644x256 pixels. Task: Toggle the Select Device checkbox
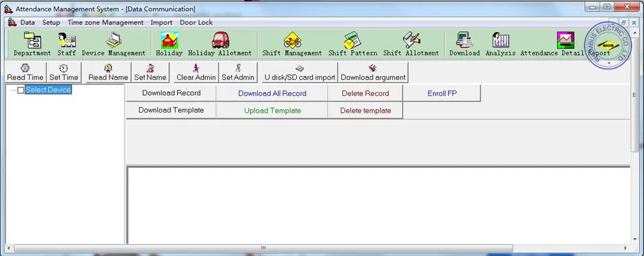(x=21, y=90)
